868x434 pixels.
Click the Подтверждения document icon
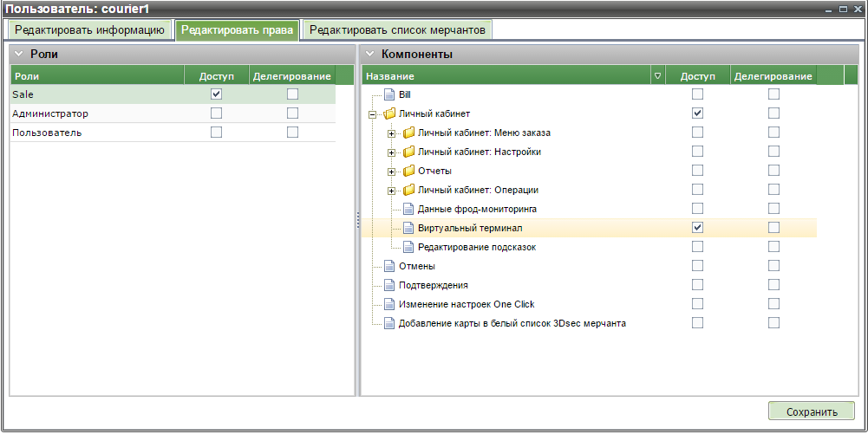tap(389, 285)
